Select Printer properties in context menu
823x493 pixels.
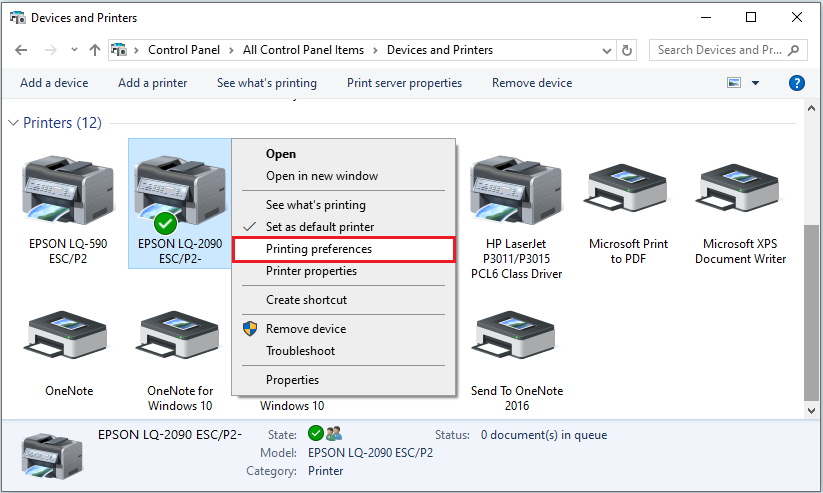click(311, 271)
